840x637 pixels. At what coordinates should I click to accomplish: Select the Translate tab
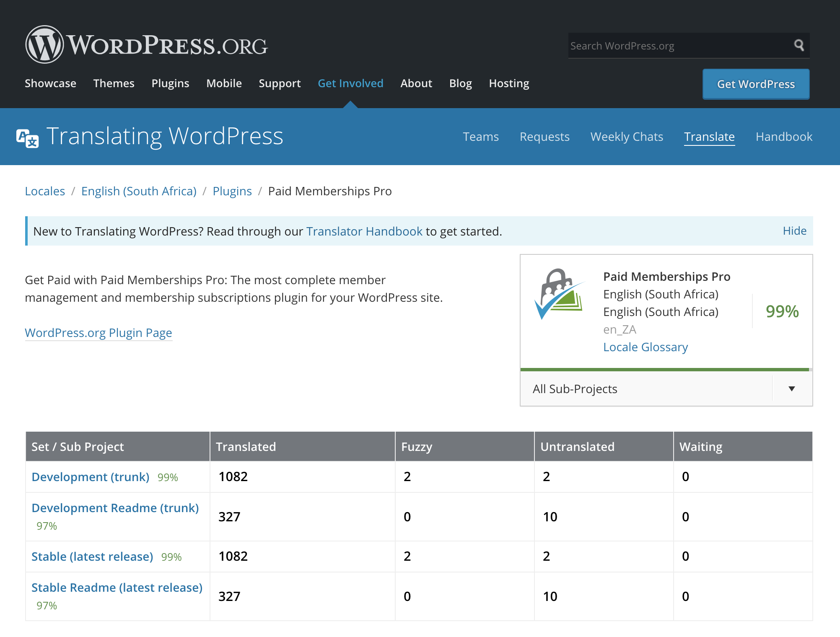pos(708,137)
